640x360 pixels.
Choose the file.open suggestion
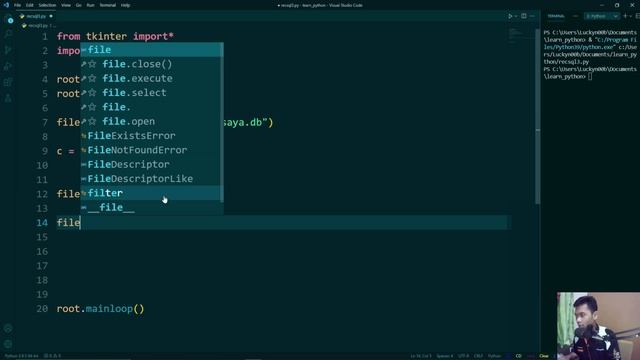[151, 121]
